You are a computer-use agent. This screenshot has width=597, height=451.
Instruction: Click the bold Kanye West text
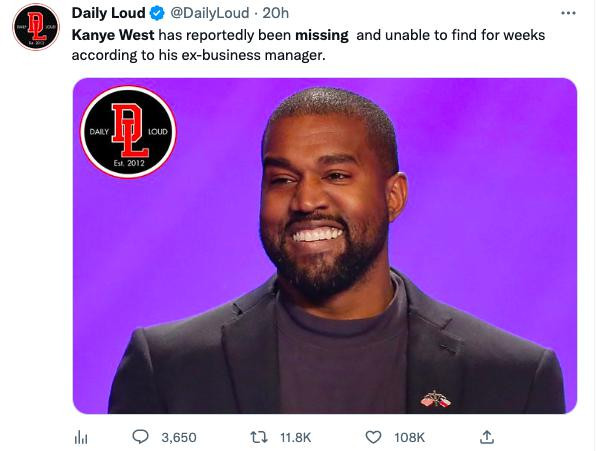pyautogui.click(x=113, y=35)
